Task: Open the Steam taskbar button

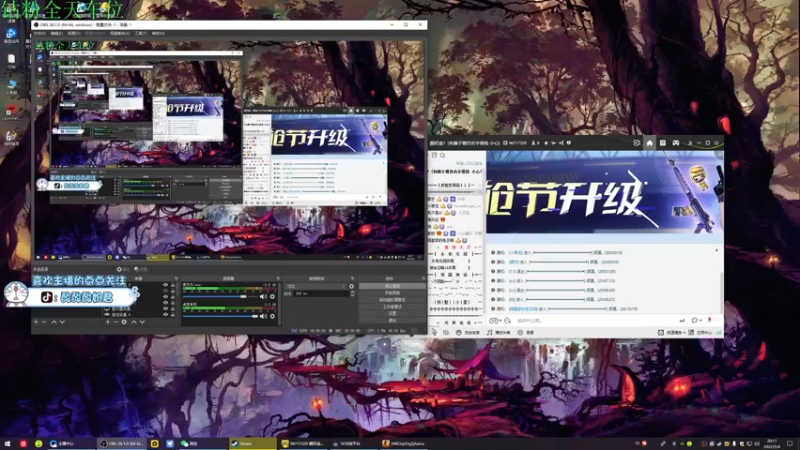Action: tap(253, 443)
